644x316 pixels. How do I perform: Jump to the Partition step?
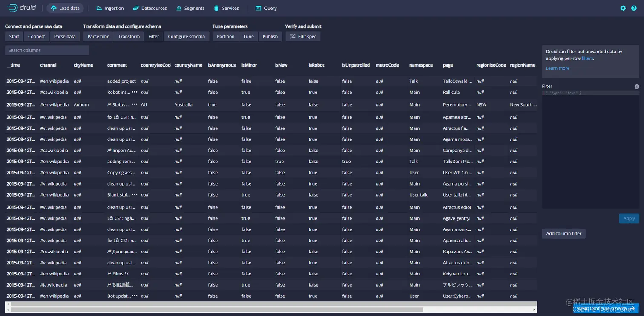click(x=226, y=37)
